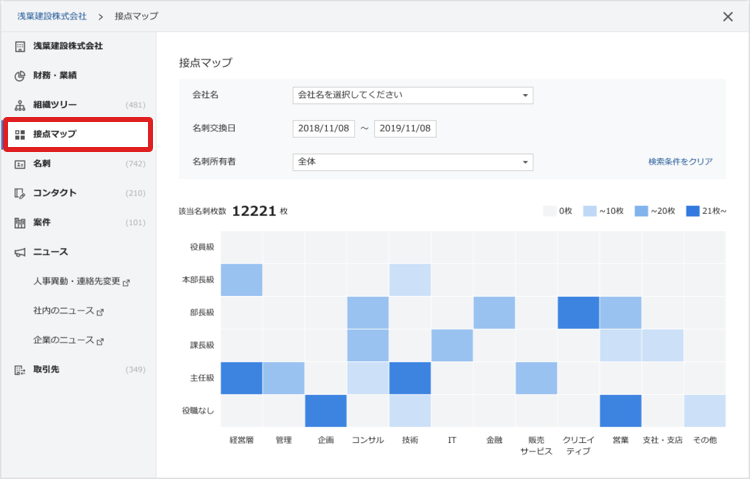
Task: Open 社内のニュース link
Action: (64, 311)
